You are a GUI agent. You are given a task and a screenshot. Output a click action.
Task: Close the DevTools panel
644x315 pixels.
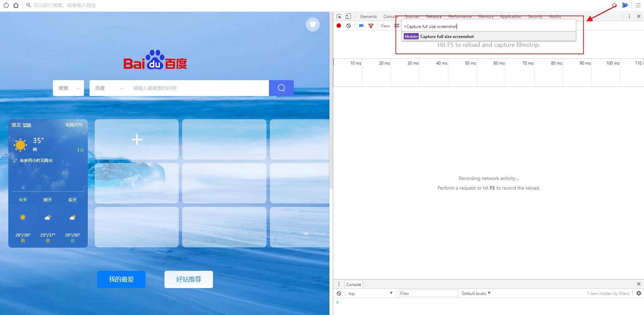coord(639,16)
